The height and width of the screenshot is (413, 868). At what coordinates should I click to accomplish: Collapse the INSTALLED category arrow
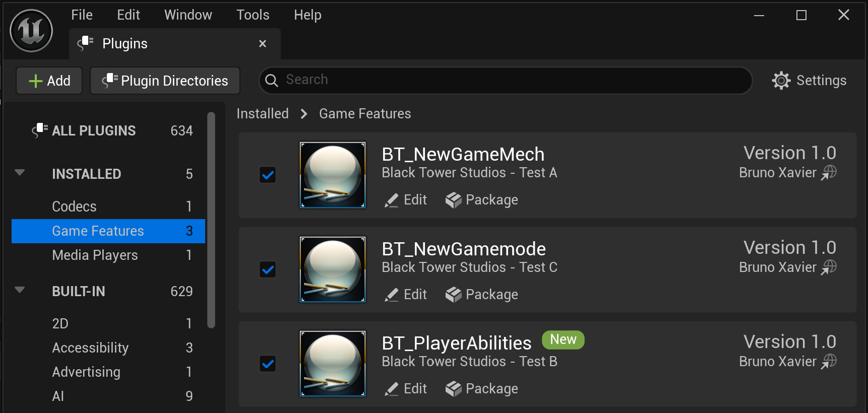pyautogui.click(x=20, y=173)
